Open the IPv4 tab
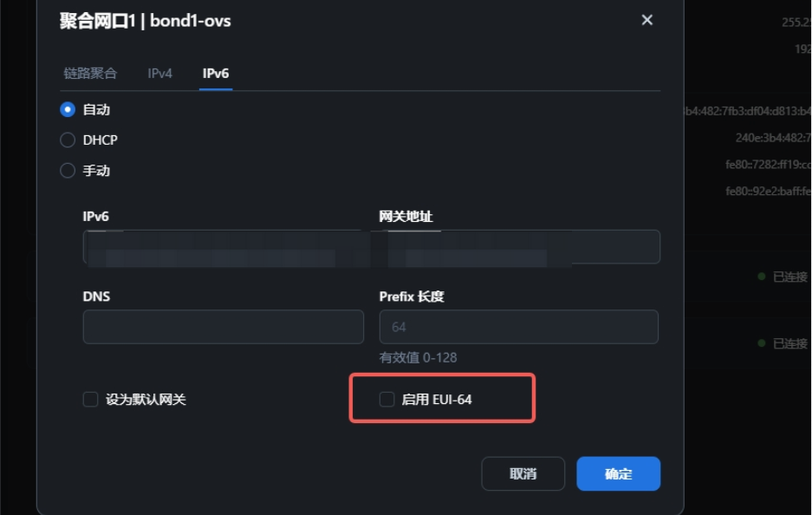 159,74
